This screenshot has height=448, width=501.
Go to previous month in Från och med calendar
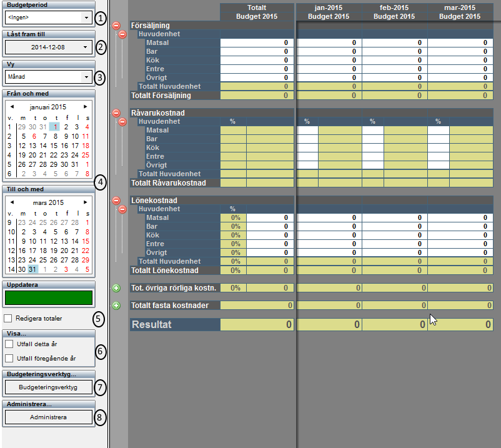[12, 107]
